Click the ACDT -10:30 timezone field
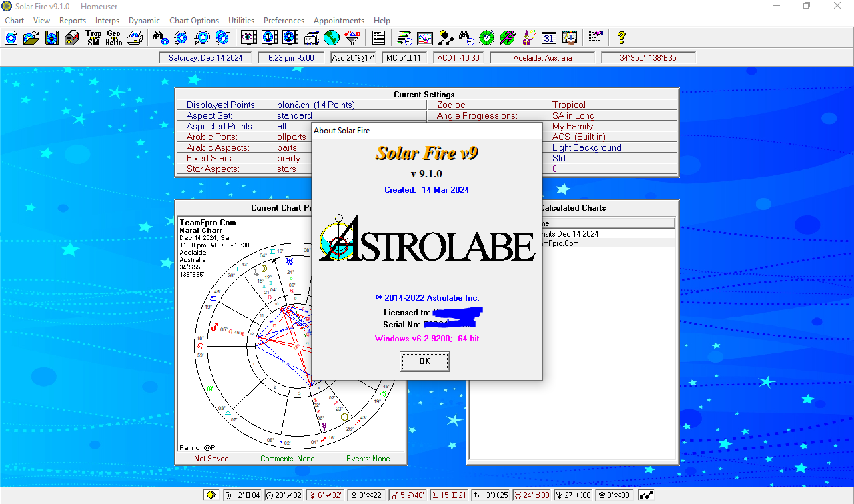Screen dimensions: 854x504 point(458,58)
